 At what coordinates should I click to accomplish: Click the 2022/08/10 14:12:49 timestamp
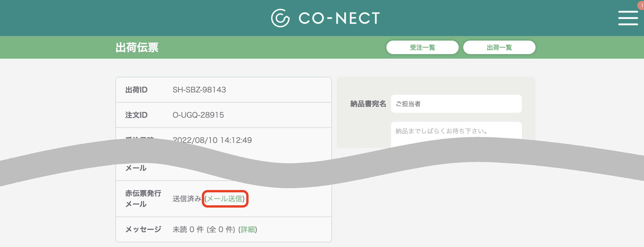coord(212,140)
